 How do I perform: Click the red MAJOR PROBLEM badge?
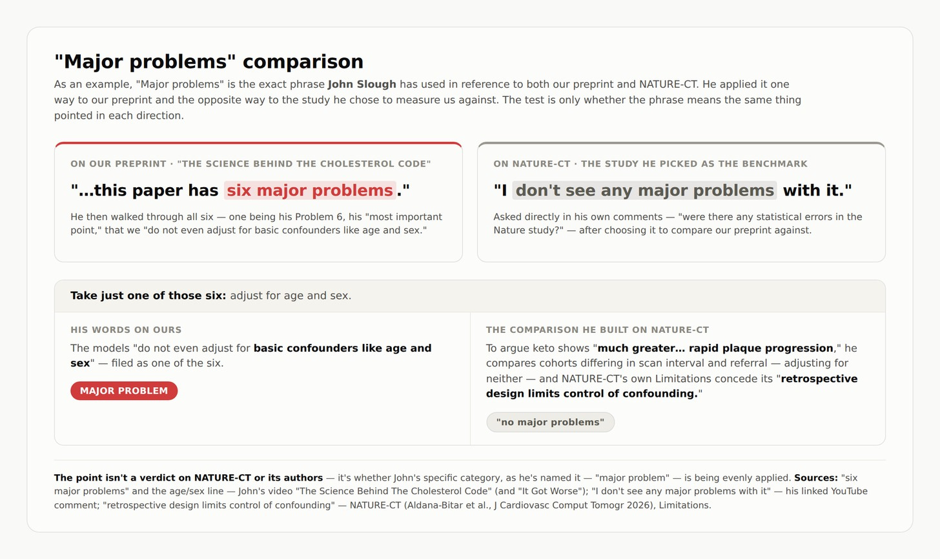[124, 391]
